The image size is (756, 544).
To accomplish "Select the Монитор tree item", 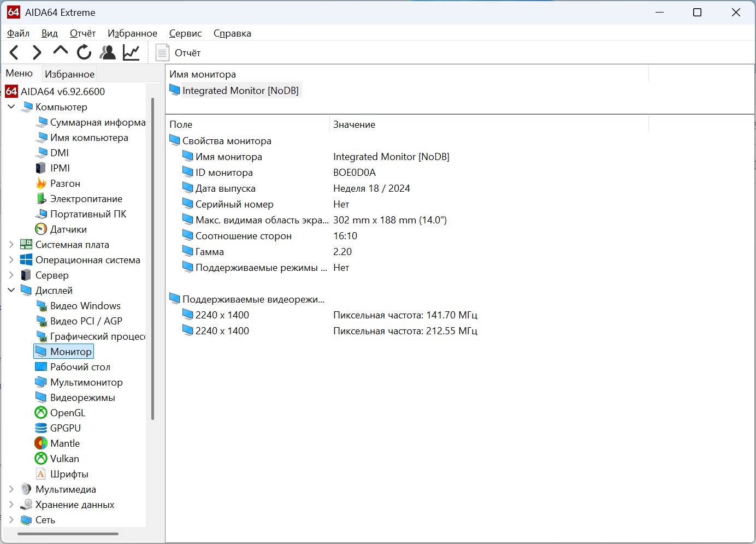I will tap(64, 351).
